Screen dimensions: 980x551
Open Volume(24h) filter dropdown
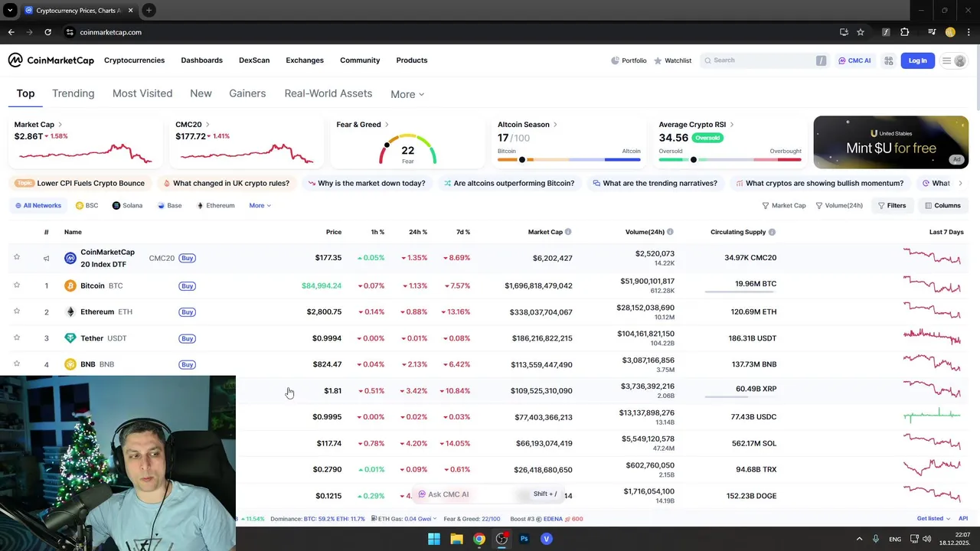coord(839,205)
